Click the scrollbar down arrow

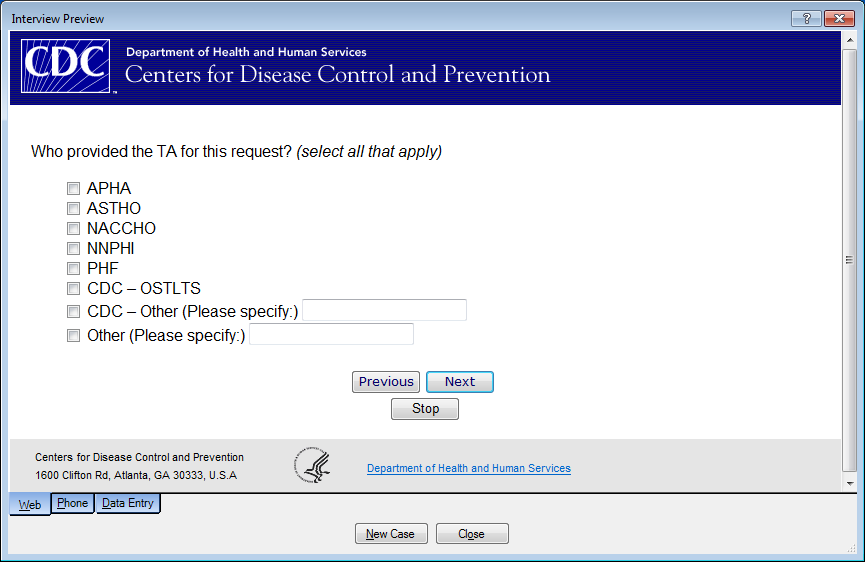pos(850,484)
